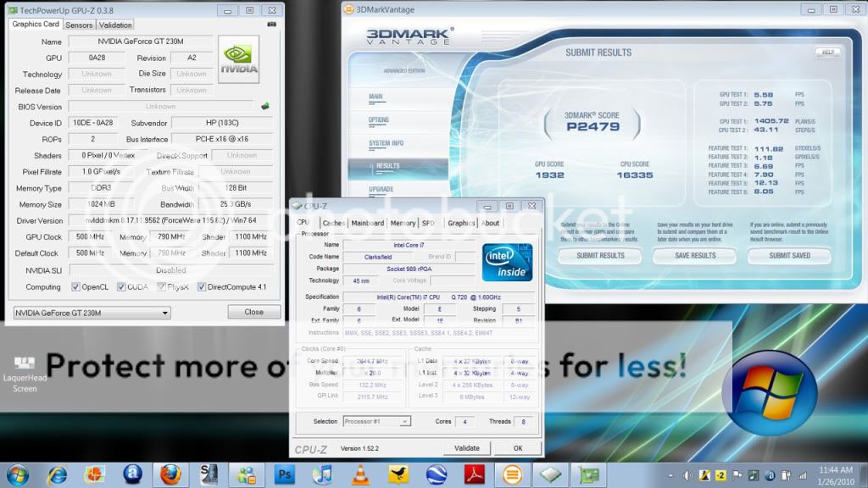Launch VLC media player from taskbar

[x=360, y=474]
